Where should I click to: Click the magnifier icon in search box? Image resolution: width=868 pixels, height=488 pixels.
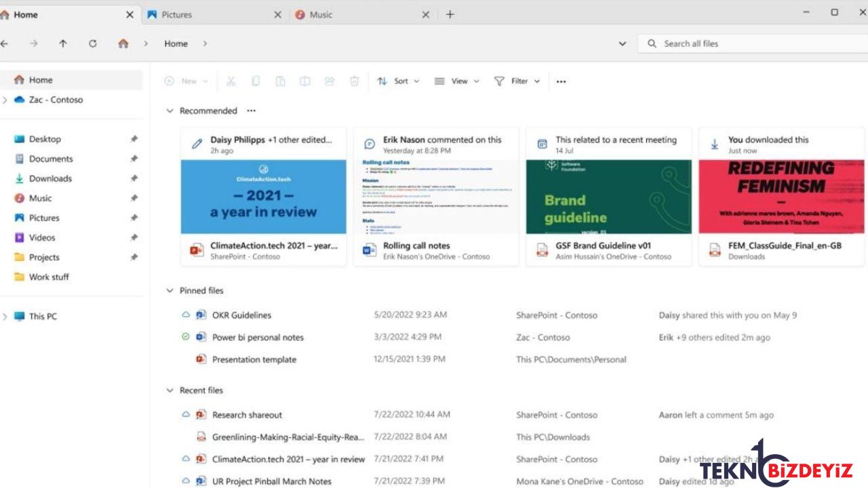pyautogui.click(x=652, y=43)
